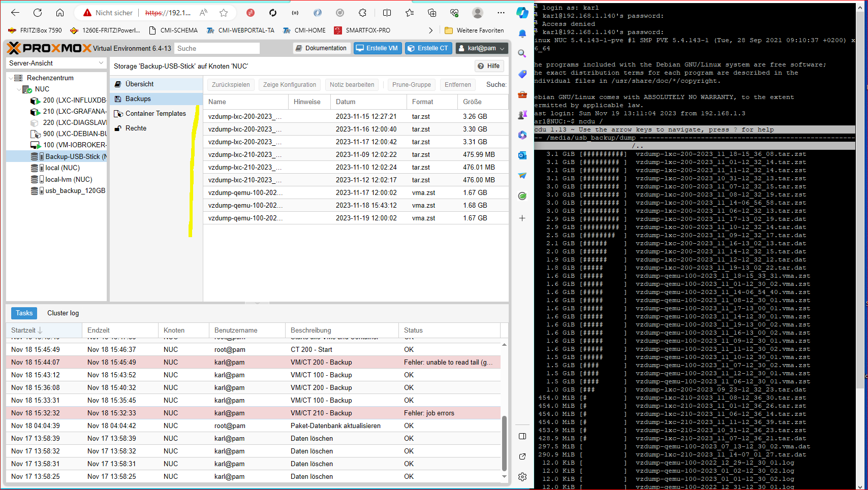Image resolution: width=868 pixels, height=490 pixels.
Task: Add page to favorites with star icon
Action: pos(224,13)
